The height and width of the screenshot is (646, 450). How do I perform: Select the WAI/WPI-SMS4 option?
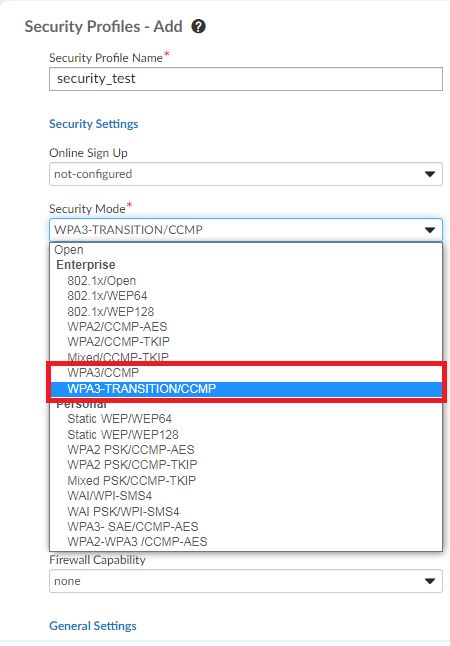tap(246, 496)
